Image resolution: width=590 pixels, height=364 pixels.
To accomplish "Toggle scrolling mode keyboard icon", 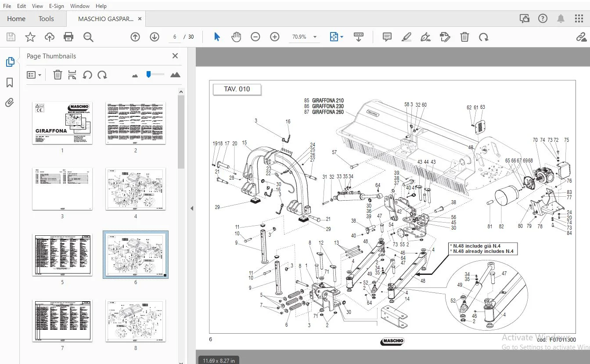I will click(x=359, y=37).
